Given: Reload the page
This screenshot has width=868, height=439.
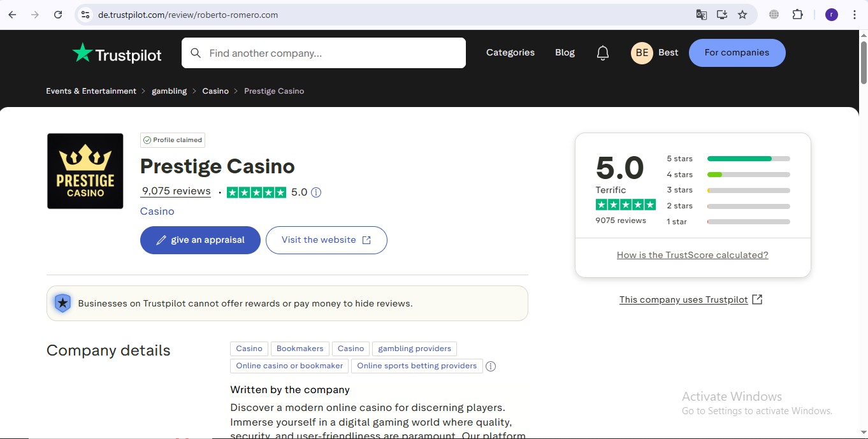Looking at the screenshot, I should (x=58, y=15).
